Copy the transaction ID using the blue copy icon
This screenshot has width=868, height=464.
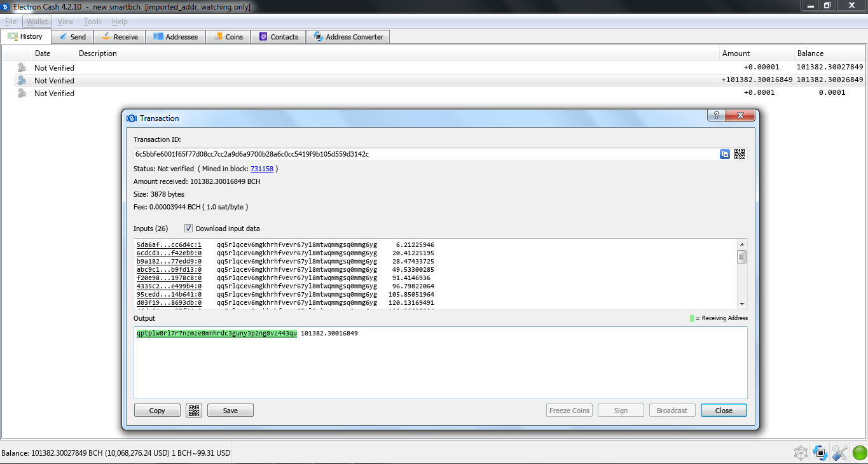click(725, 154)
